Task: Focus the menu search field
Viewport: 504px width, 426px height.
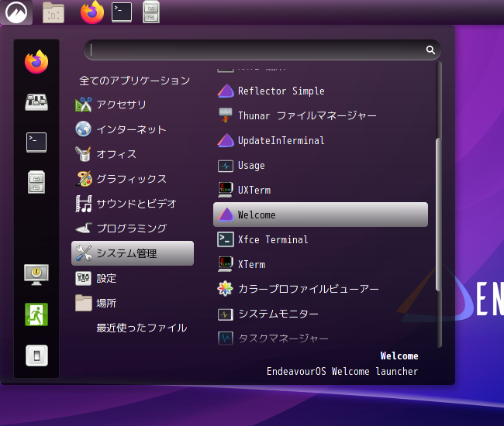Action: pyautogui.click(x=262, y=50)
